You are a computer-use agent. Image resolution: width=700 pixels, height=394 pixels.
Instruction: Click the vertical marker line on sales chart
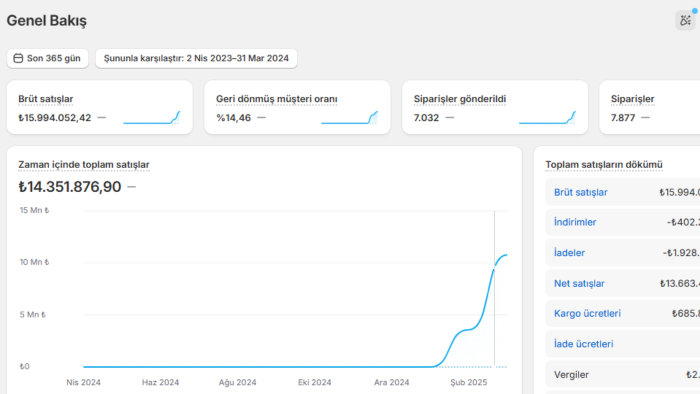click(494, 288)
